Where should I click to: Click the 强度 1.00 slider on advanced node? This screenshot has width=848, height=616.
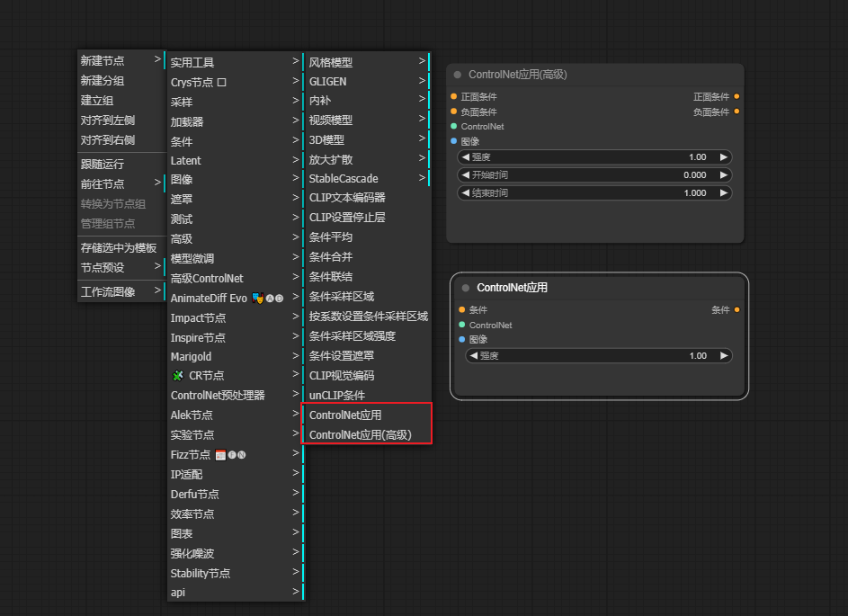(594, 156)
